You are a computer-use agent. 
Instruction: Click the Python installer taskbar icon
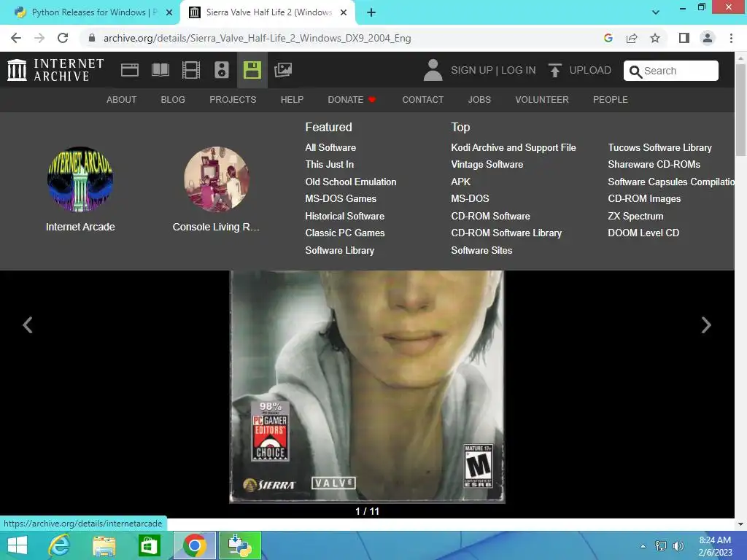pos(239,545)
